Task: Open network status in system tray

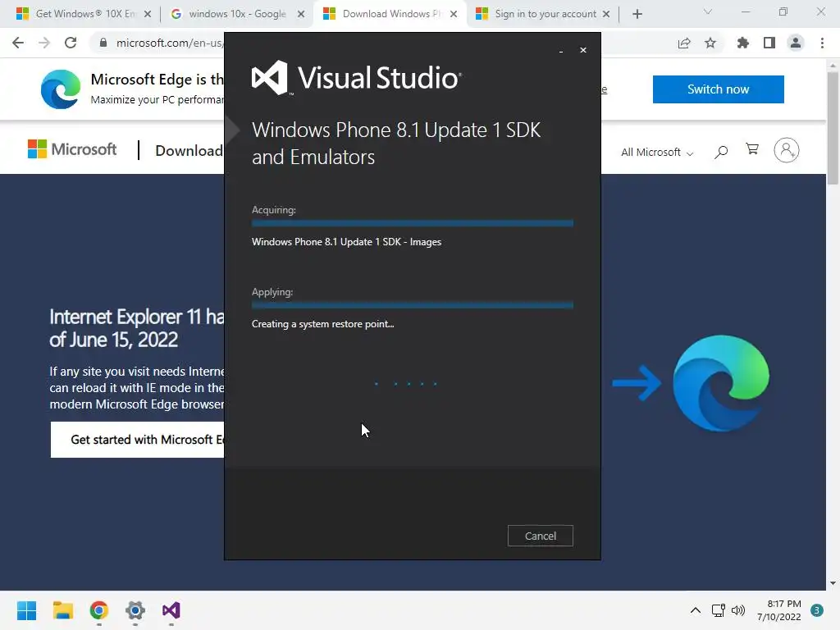Action: 718,610
